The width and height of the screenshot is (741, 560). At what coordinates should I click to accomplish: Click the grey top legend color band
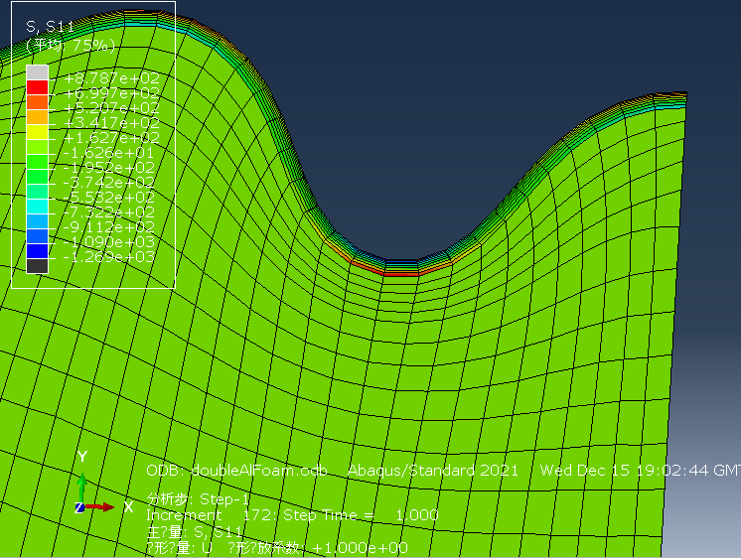(37, 72)
